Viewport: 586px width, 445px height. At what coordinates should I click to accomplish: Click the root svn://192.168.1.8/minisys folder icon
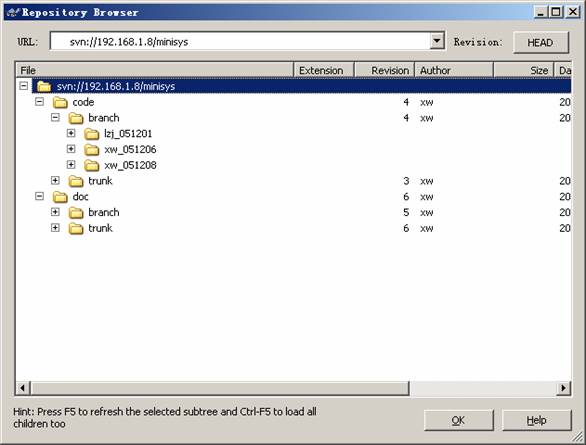click(x=44, y=86)
